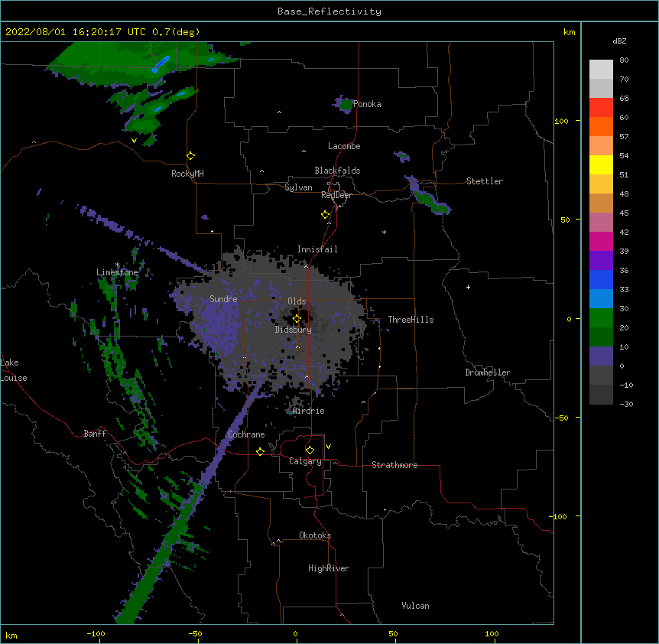Click the Okotoks town label
This screenshot has width=659, height=644.
pos(315,535)
